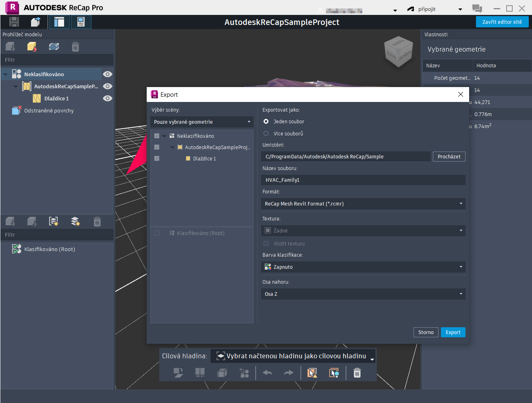
Task: Click the Procházet browse button
Action: (x=449, y=157)
